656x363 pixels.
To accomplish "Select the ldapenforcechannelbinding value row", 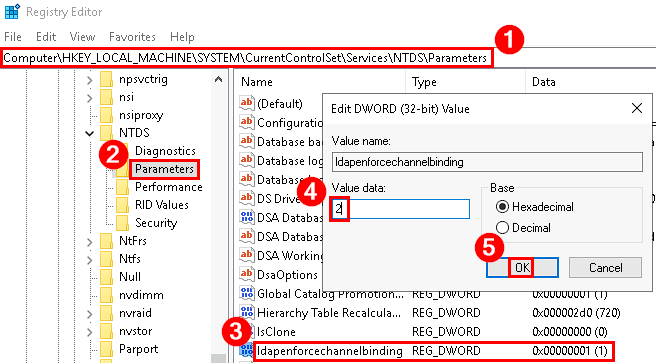I will tap(433, 351).
